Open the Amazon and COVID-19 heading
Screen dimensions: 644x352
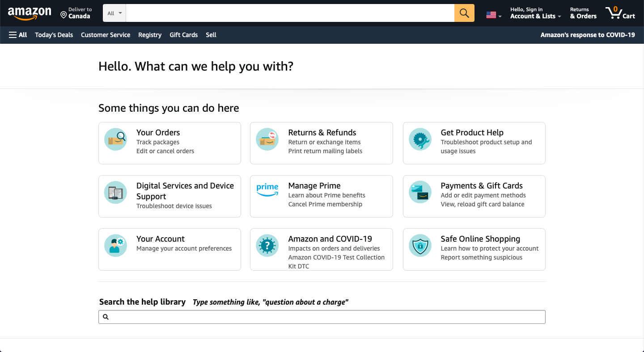coord(330,239)
